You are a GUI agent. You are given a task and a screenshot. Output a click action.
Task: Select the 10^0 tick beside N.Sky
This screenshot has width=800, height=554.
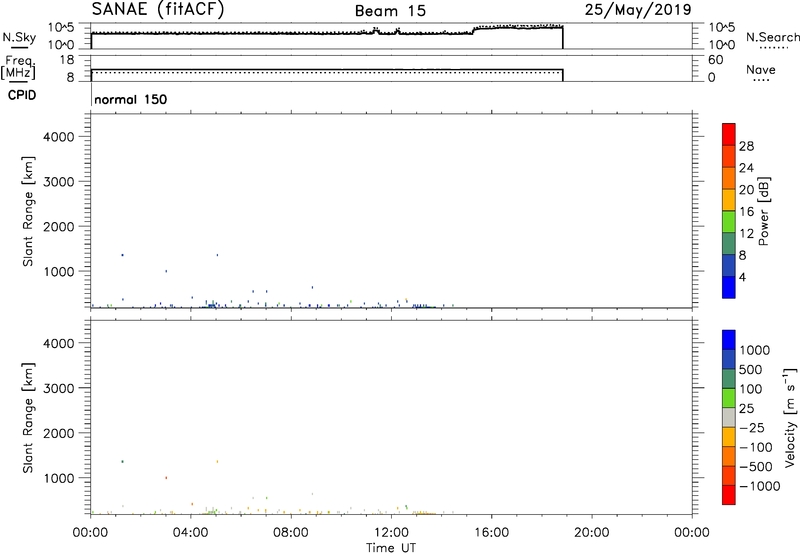[x=61, y=45]
